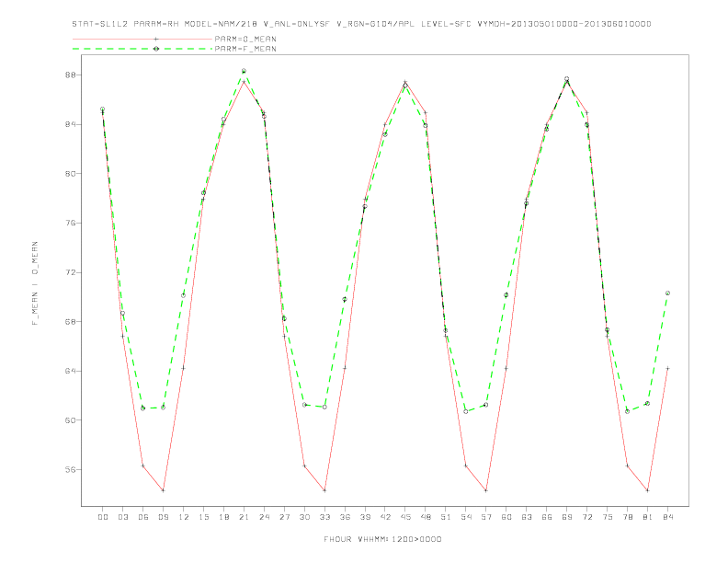The image size is (728, 563).
Task: Click the x-axis tick label 72
Action: [x=587, y=517]
